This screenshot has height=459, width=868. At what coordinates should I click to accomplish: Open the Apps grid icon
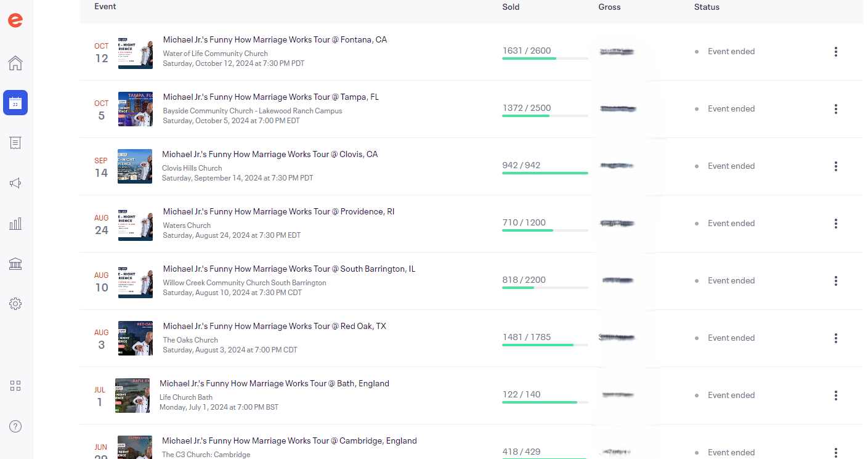[15, 386]
